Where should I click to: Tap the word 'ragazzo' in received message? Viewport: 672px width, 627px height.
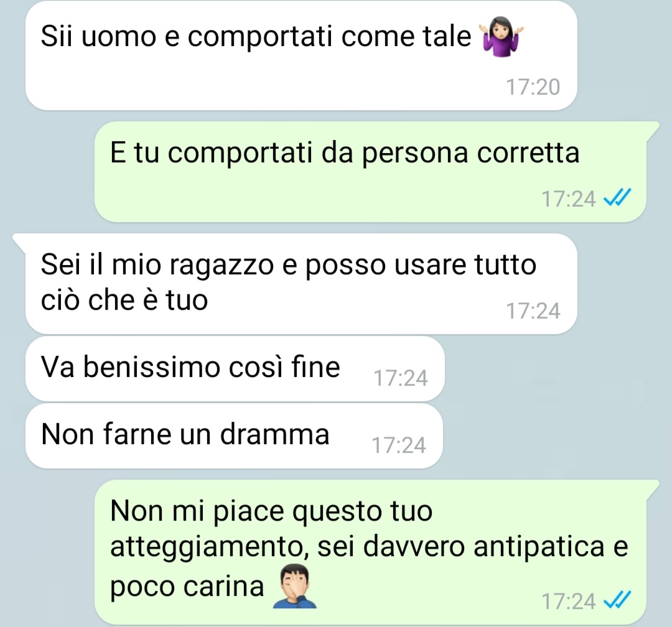[222, 266]
